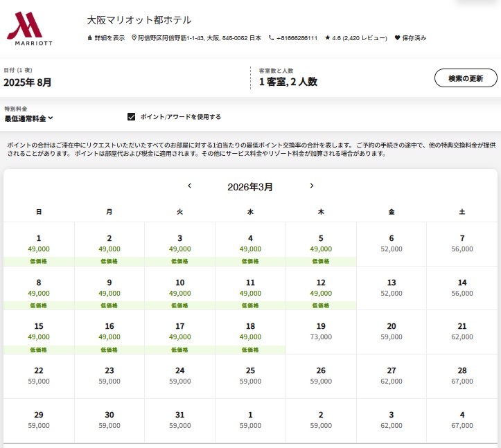Click the Marriott logo
This screenshot has height=448, width=501.
[29, 29]
